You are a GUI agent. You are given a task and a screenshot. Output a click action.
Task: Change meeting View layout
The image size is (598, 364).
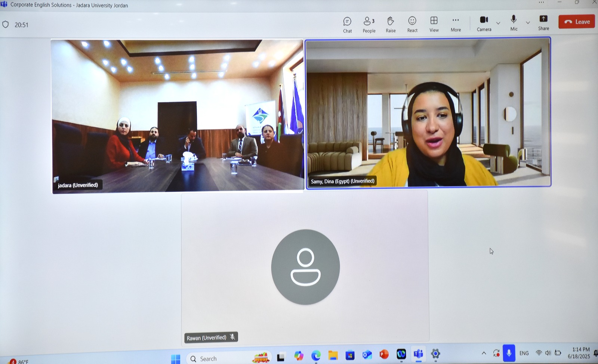point(434,25)
